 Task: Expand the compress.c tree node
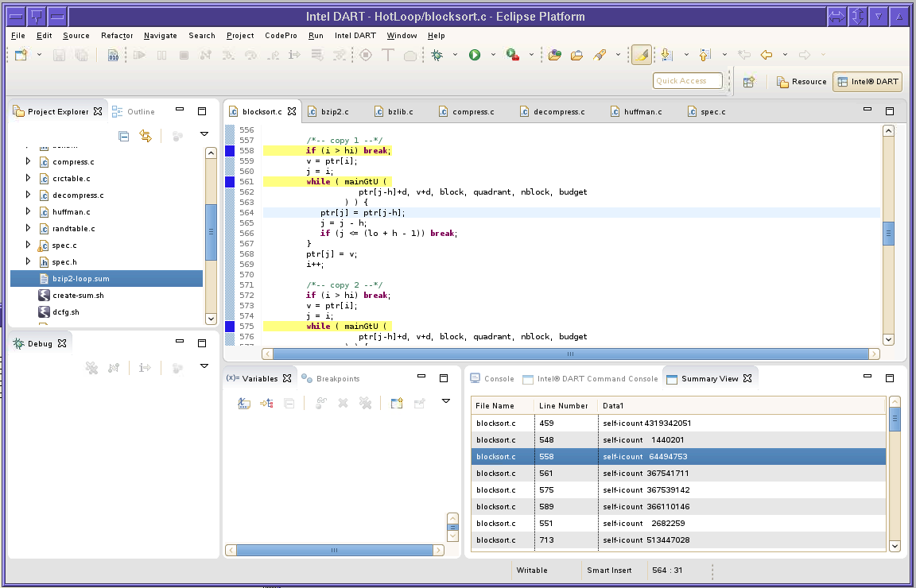click(x=28, y=162)
